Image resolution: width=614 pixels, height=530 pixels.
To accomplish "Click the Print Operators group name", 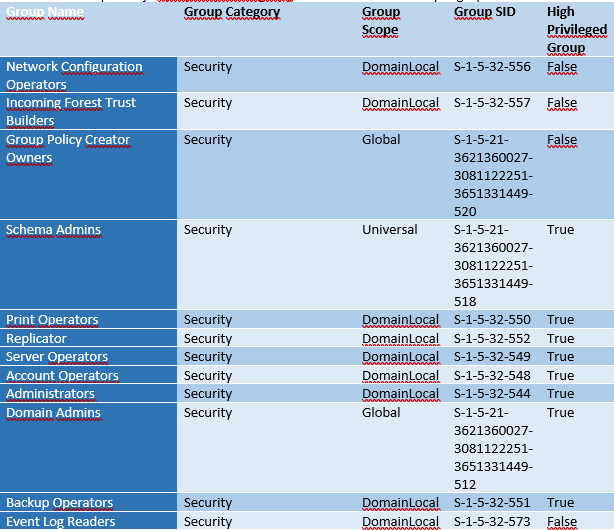I will [x=52, y=320].
